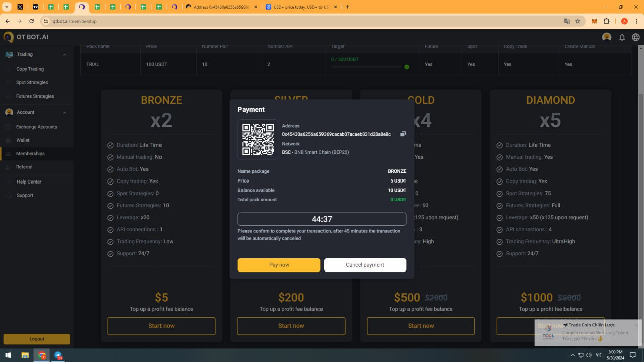Close the Address 0x45430a6256a tab
This screenshot has height=362, width=644.
(256, 7)
